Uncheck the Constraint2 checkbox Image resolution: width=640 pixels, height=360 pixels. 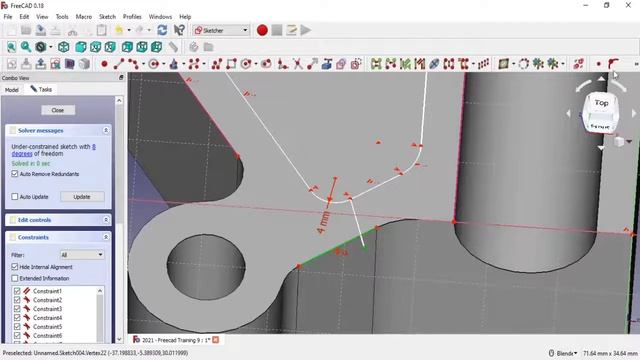point(17,300)
